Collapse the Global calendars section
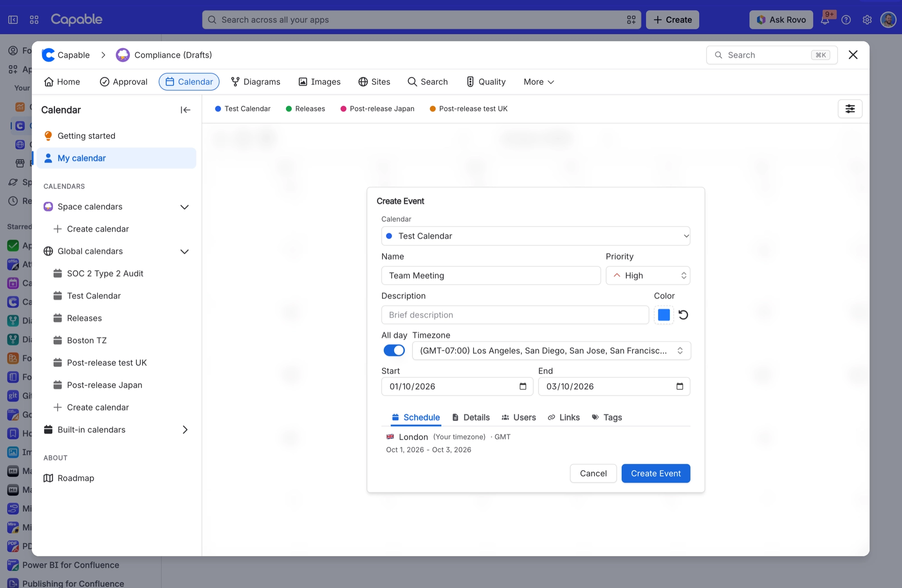Screen dimensions: 902x588 tap(184, 252)
